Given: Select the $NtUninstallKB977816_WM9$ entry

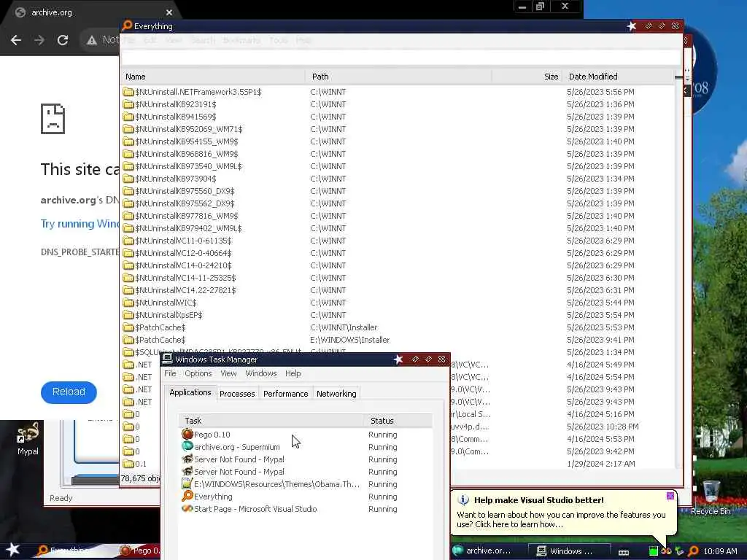Looking at the screenshot, I should (x=186, y=216).
